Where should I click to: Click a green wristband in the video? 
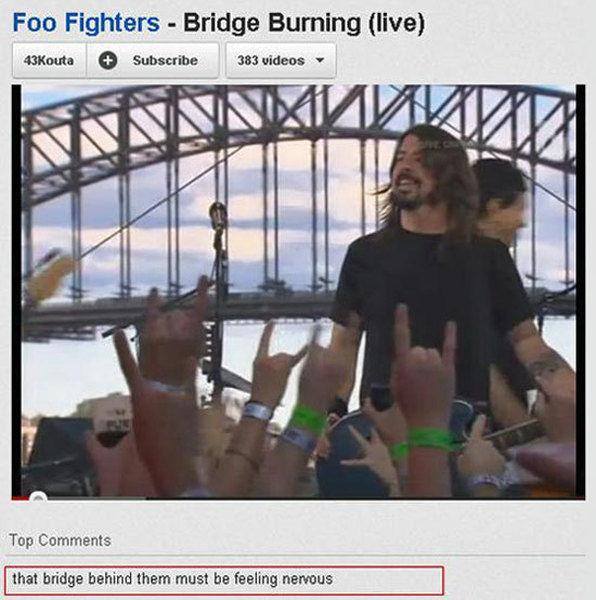pyautogui.click(x=308, y=420)
